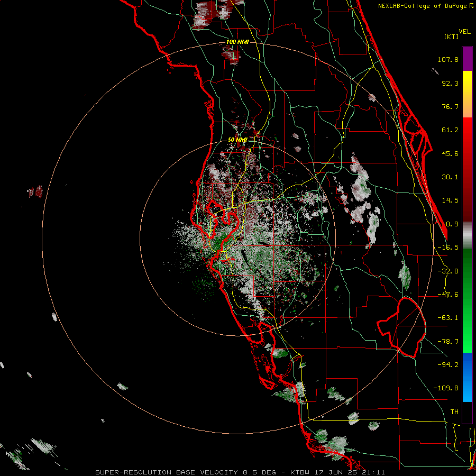The image size is (476, 476).
Task: Select the -0.9 velocity scale value
Action: pyautogui.click(x=450, y=224)
